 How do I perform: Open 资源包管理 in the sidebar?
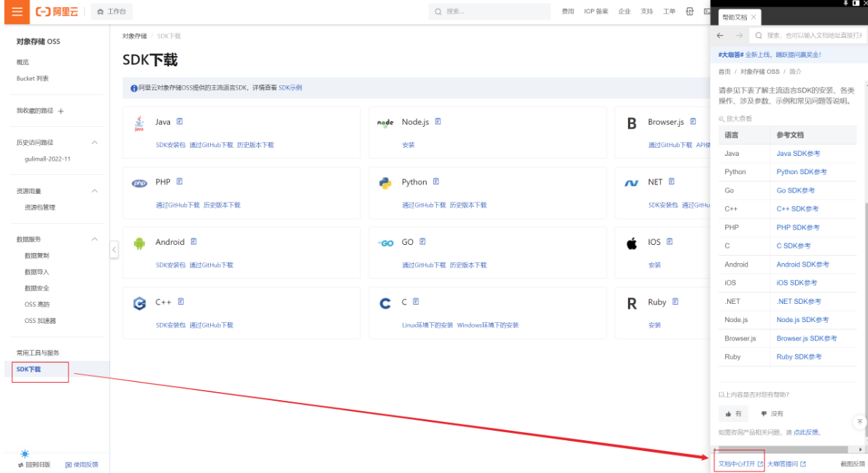(40, 208)
